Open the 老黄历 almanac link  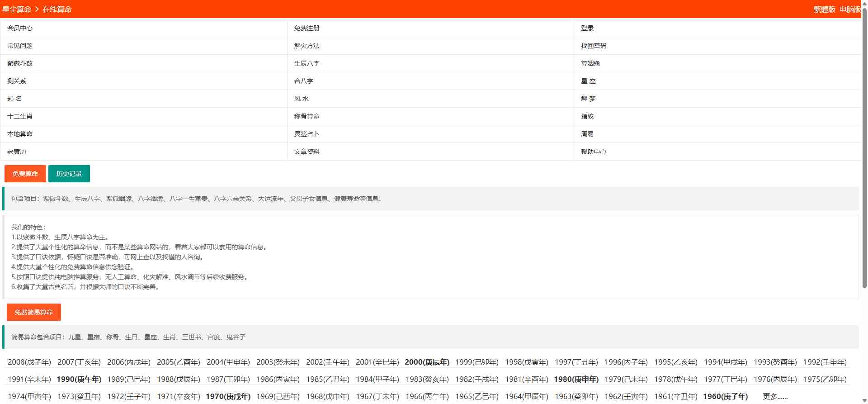pos(17,152)
